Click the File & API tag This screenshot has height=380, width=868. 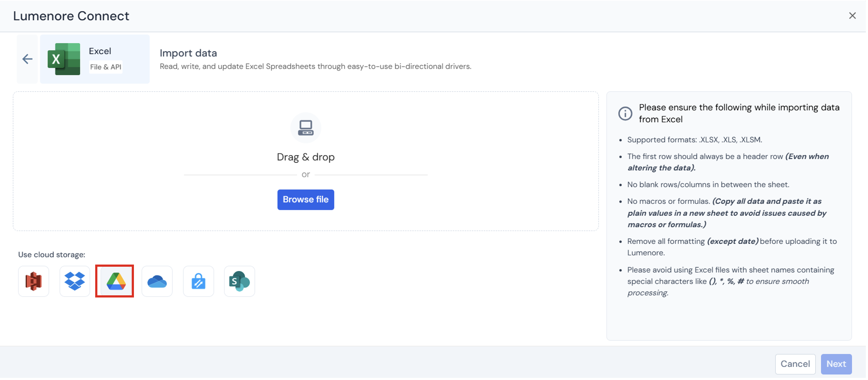click(106, 67)
